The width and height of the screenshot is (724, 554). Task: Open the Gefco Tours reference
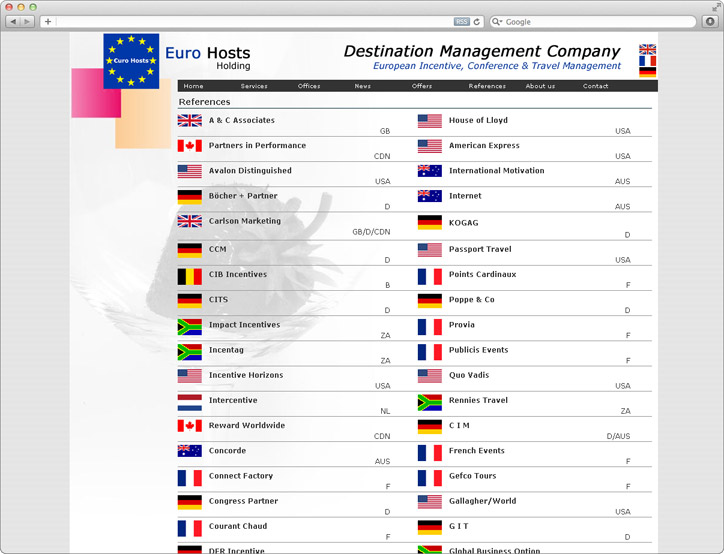[472, 476]
